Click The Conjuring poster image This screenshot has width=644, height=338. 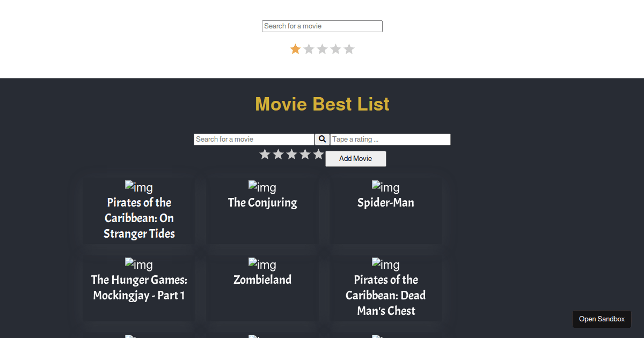tap(262, 187)
